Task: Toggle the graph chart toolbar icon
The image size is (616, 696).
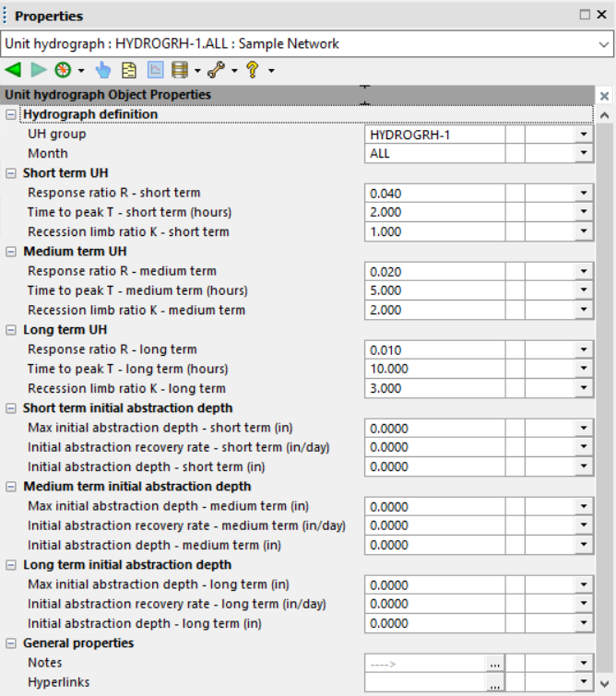Action: pyautogui.click(x=155, y=70)
